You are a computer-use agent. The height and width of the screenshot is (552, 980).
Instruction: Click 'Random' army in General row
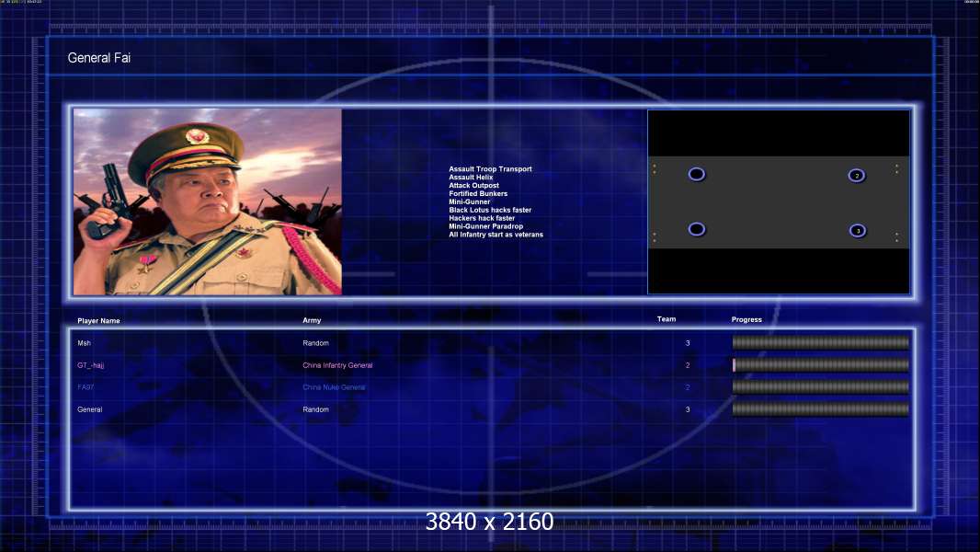click(x=315, y=409)
